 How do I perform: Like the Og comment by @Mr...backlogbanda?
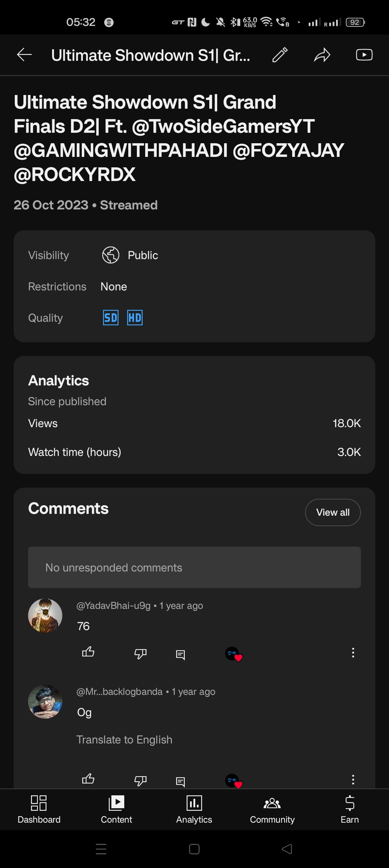pyautogui.click(x=88, y=779)
